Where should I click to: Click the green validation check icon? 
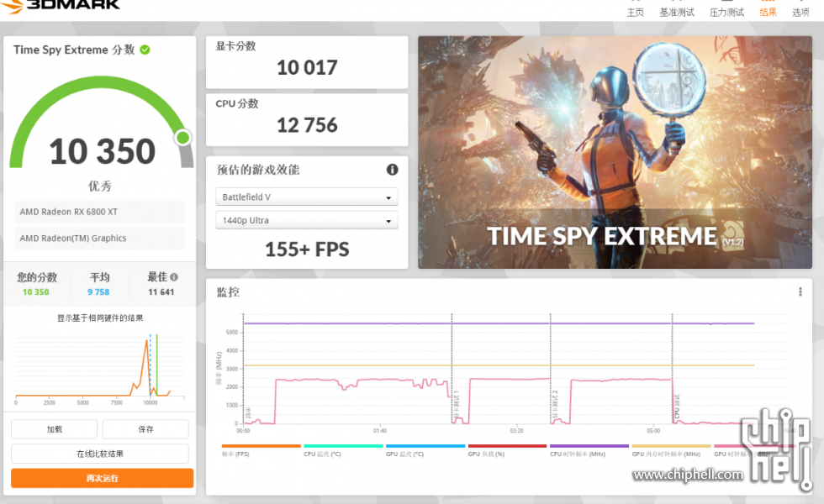145,50
